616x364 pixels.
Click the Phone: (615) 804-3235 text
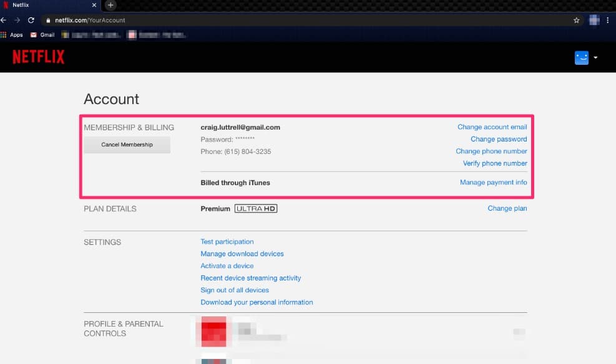coord(236,152)
